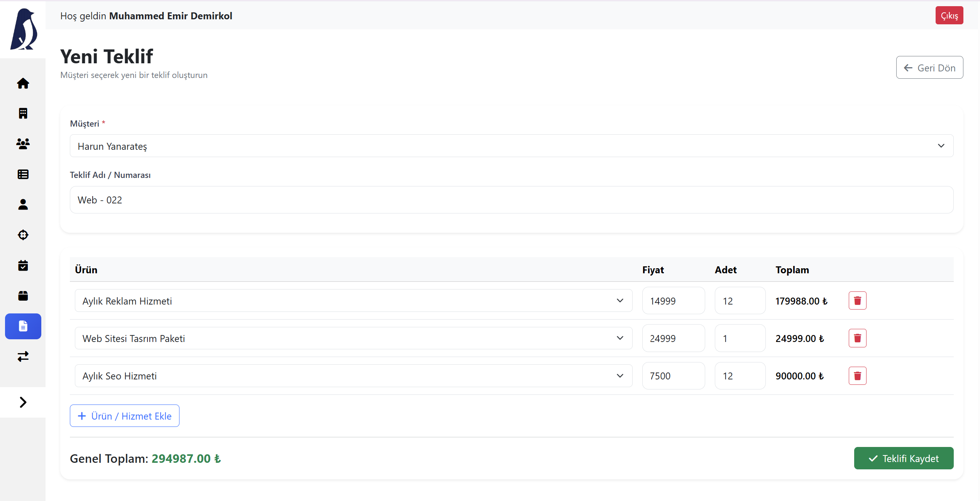Open the Müşteri dropdown showing Harun Yanarateş
The height and width of the screenshot is (501, 980).
511,146
